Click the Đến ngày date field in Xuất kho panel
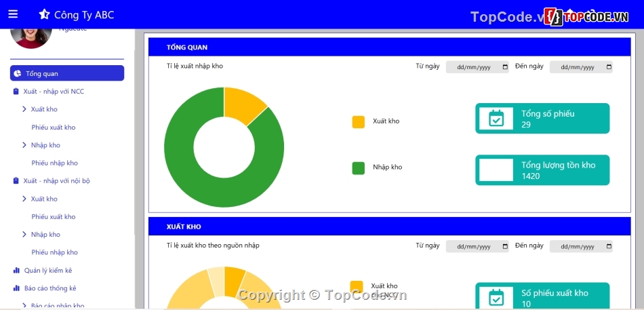644x310 pixels. point(581,246)
